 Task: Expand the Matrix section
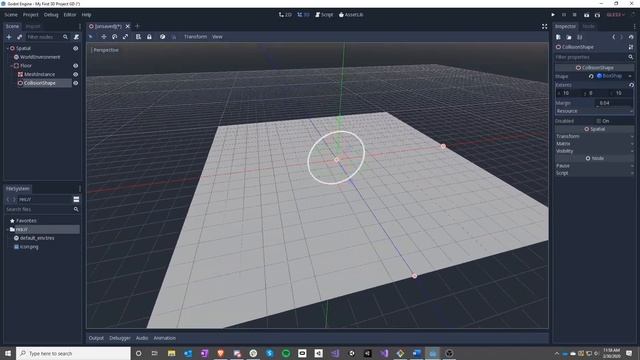coord(594,144)
